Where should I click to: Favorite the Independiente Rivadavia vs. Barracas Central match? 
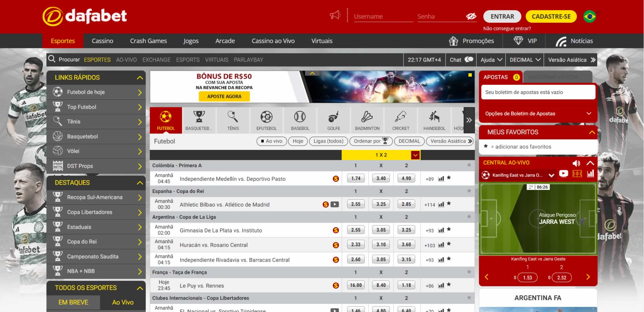pos(449,259)
